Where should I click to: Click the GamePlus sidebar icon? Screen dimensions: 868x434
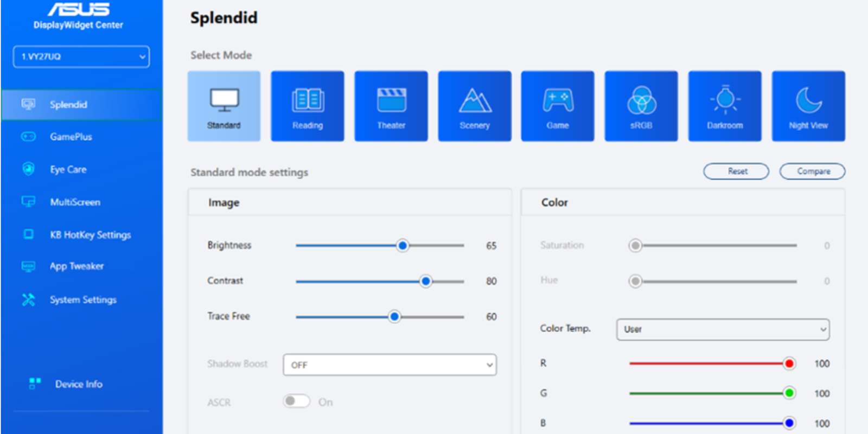(x=28, y=137)
